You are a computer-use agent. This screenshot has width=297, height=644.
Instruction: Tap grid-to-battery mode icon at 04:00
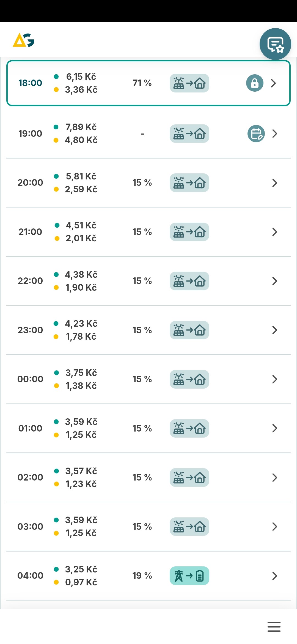[189, 576]
